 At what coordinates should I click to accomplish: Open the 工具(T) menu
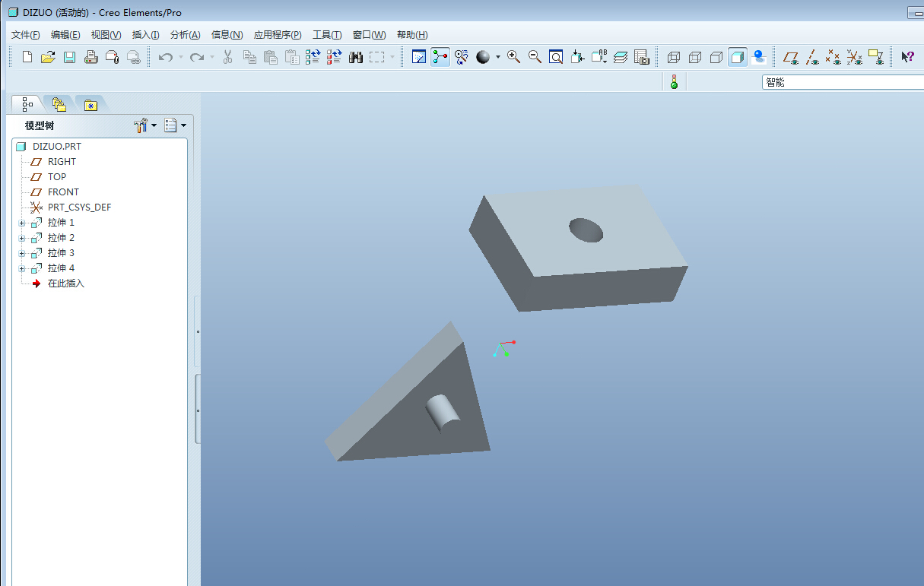pos(327,35)
